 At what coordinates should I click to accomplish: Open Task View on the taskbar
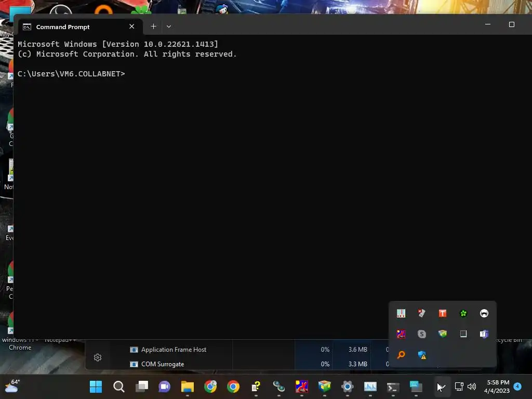pyautogui.click(x=142, y=387)
